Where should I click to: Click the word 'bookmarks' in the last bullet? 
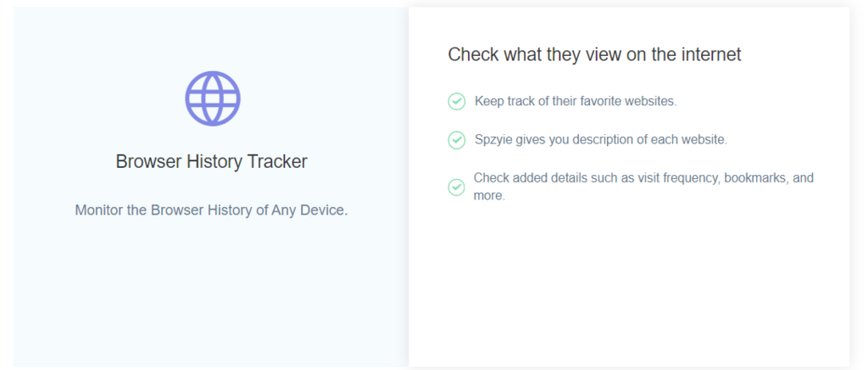(752, 178)
